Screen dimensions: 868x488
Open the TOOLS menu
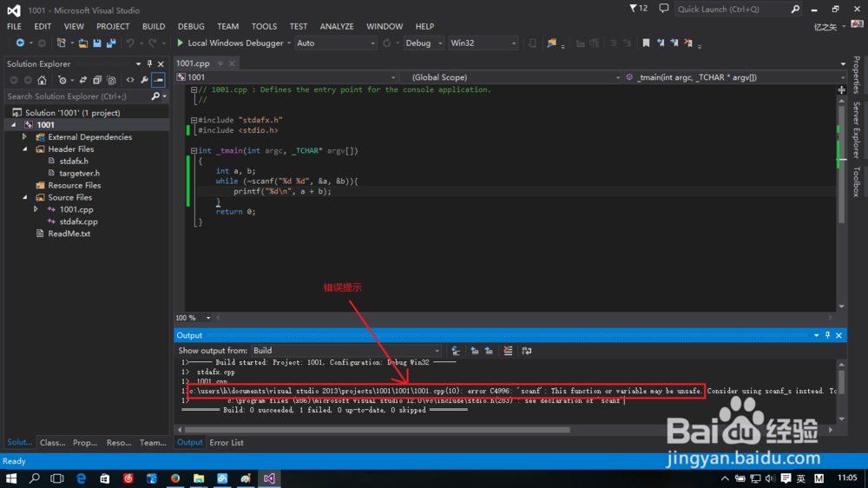[x=264, y=27]
